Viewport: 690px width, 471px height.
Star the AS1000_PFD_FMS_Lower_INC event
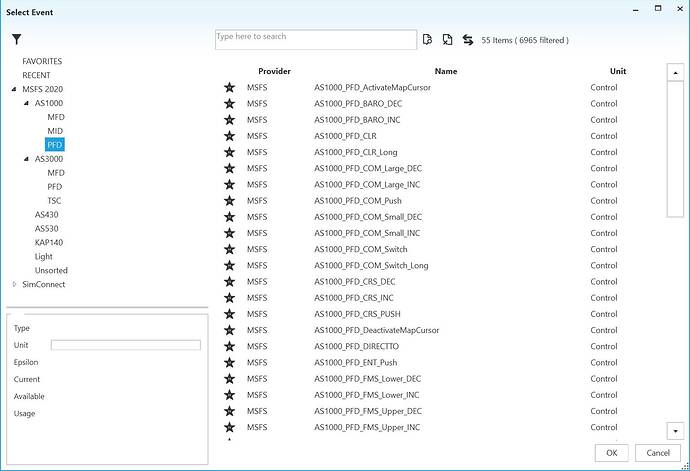229,395
